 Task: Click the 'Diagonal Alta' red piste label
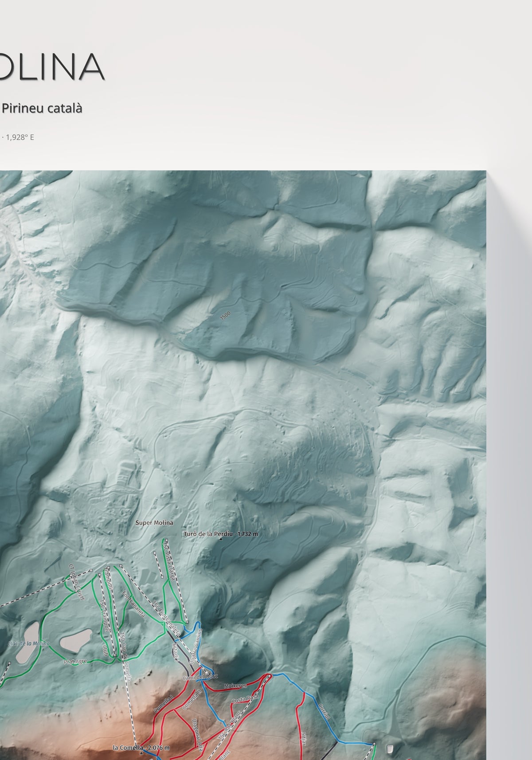pos(197,735)
